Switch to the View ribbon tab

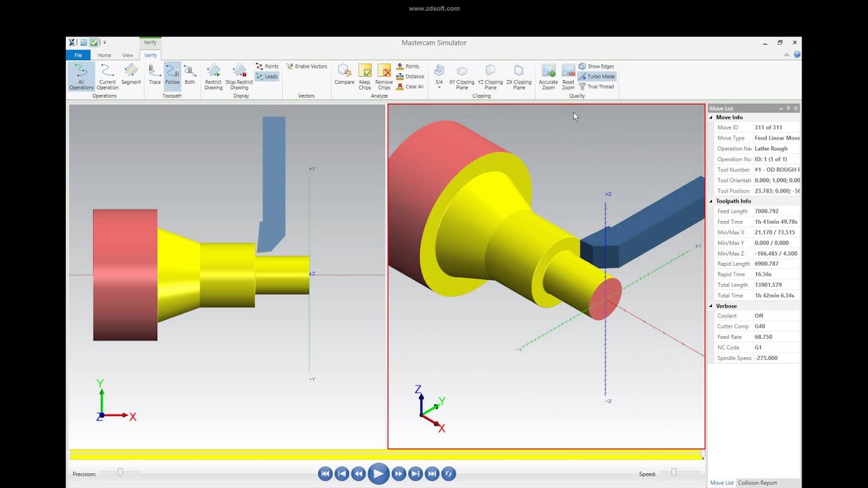(127, 55)
